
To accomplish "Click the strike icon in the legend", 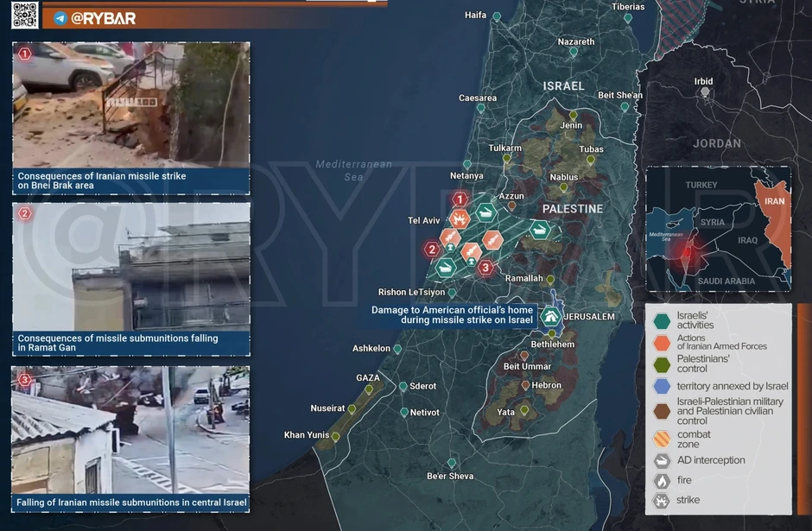I will 662,501.
